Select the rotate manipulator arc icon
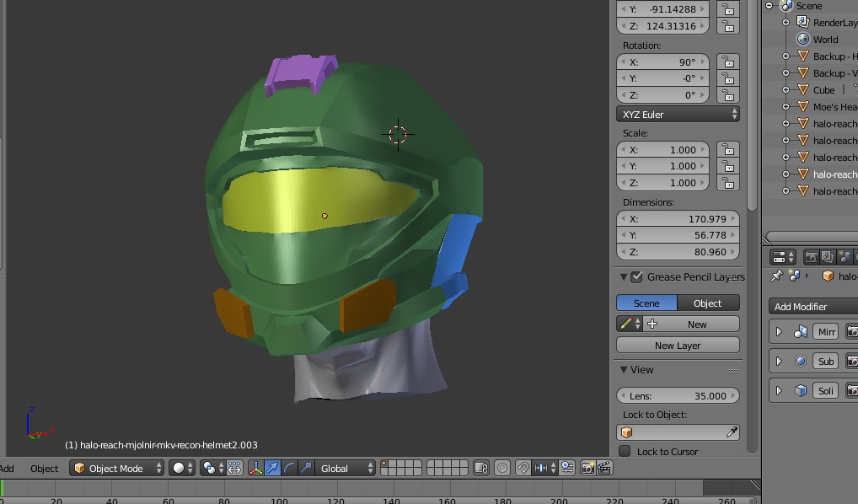 pos(289,469)
